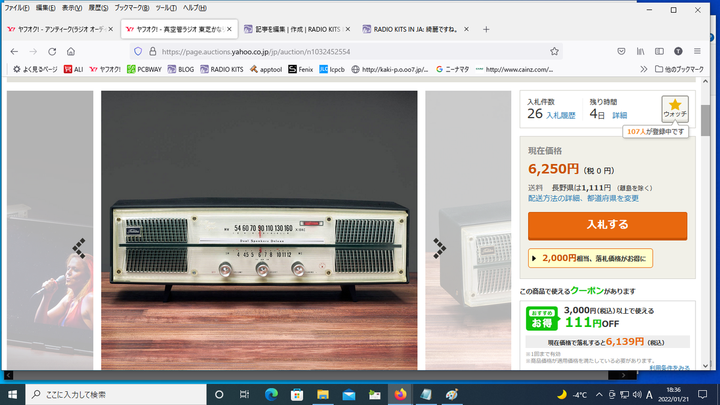Open Microsoft Edge from the taskbar
The width and height of the screenshot is (720, 405).
point(271,394)
